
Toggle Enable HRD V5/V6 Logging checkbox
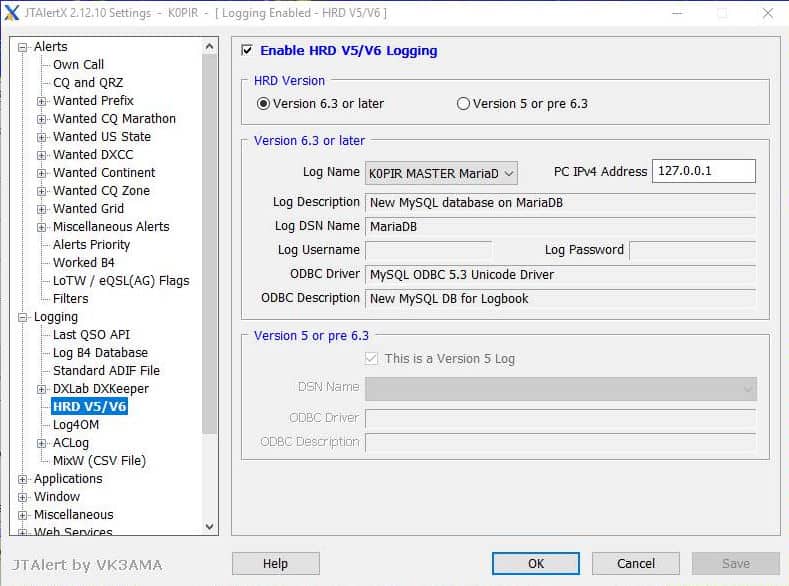(247, 50)
